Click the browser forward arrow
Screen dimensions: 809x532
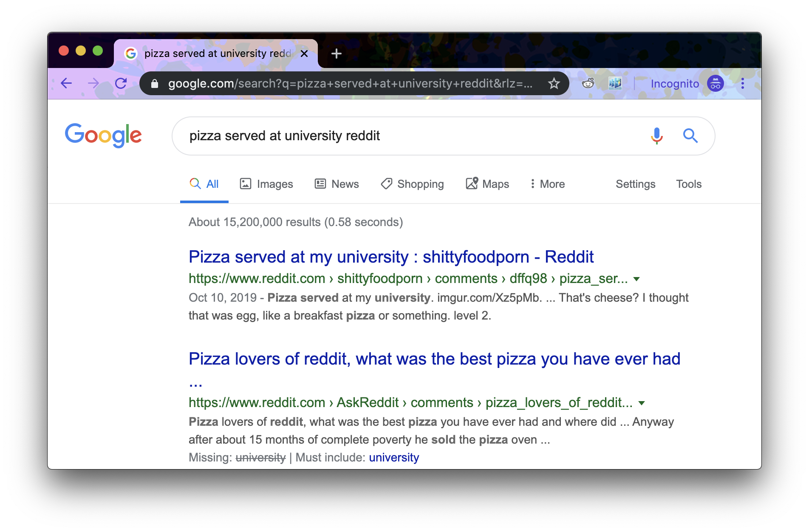pos(93,83)
